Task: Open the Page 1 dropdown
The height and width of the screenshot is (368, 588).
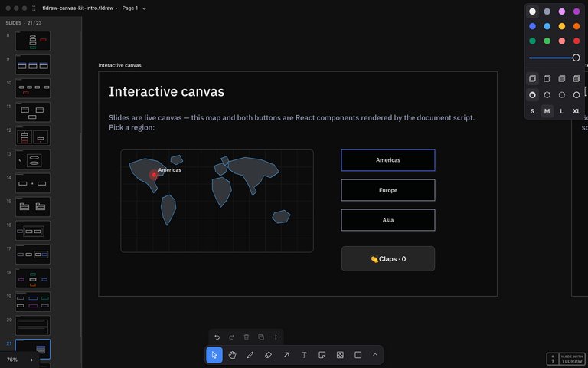Action: point(134,8)
